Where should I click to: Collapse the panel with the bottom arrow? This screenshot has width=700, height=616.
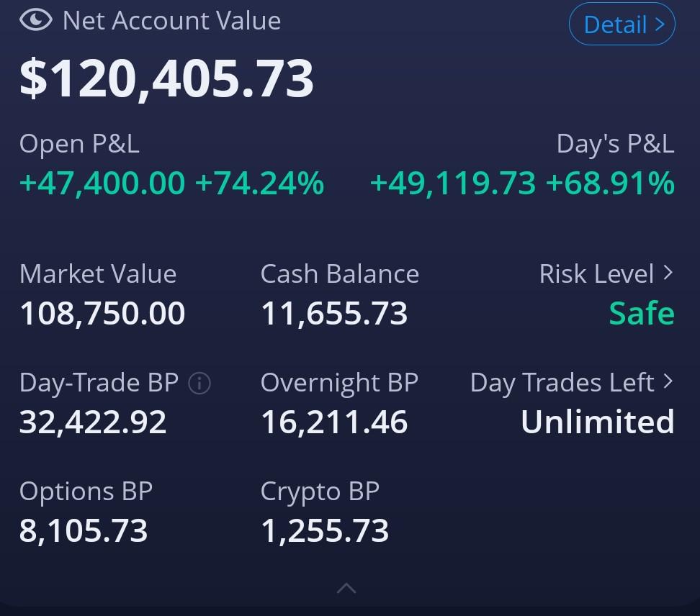[x=346, y=588]
